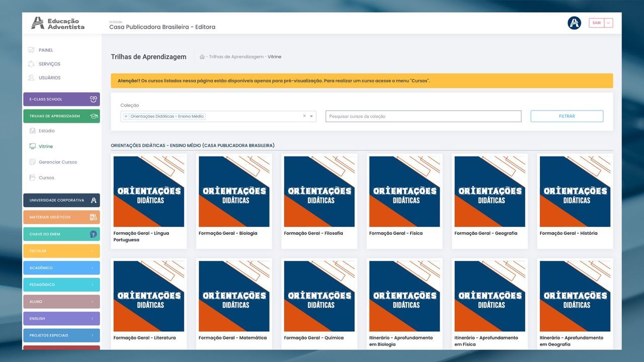Click the Serviços sidebar icon
This screenshot has width=644, height=362.
[x=31, y=64]
